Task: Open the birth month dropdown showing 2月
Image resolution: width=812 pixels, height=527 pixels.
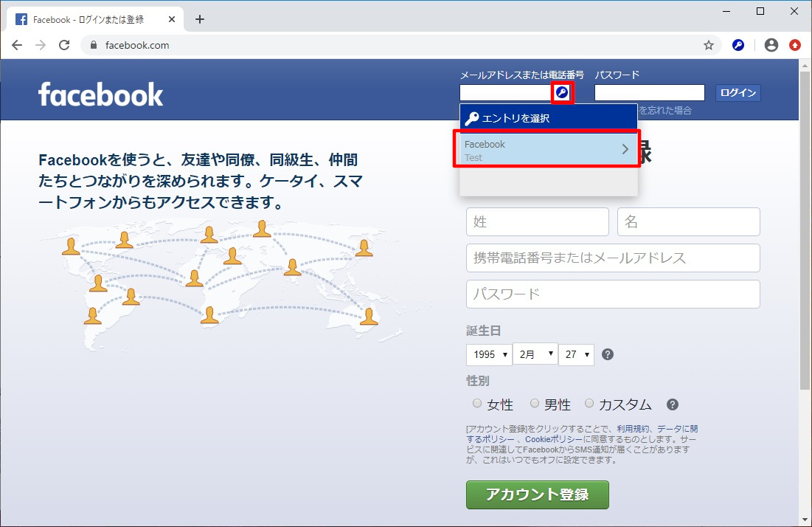Action: (x=535, y=354)
